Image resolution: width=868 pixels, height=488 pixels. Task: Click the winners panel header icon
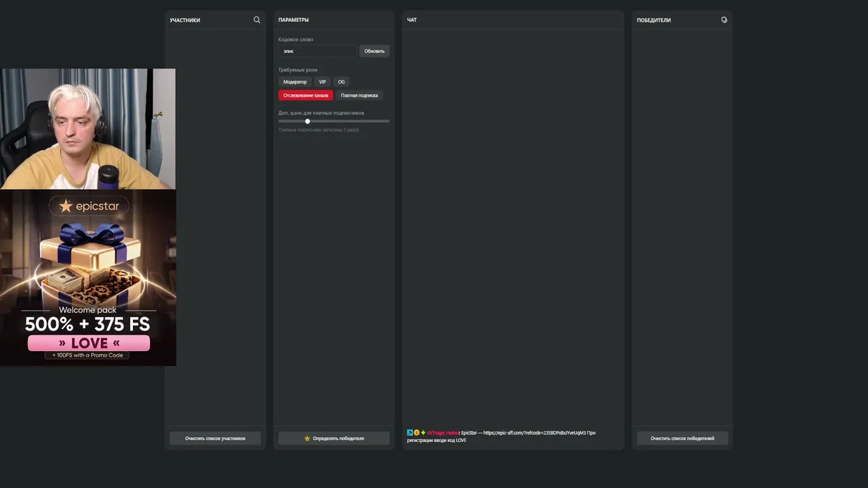tap(724, 20)
